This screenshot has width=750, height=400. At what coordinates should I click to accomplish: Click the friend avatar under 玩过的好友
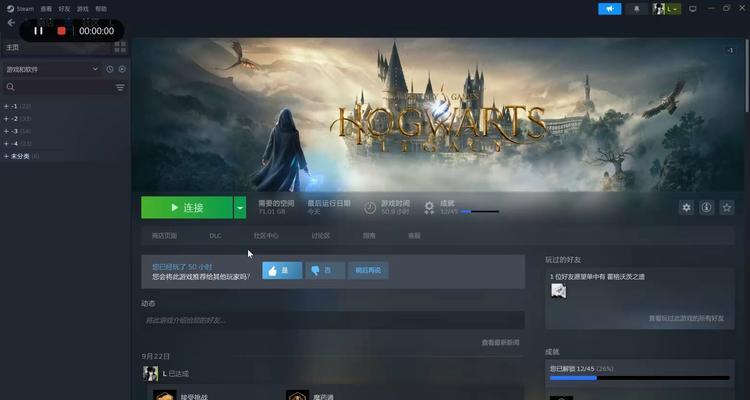click(559, 291)
